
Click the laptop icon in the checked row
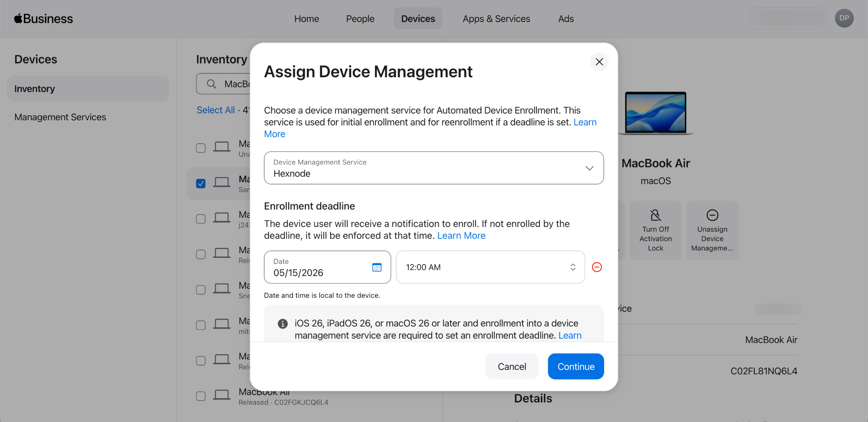[222, 182]
